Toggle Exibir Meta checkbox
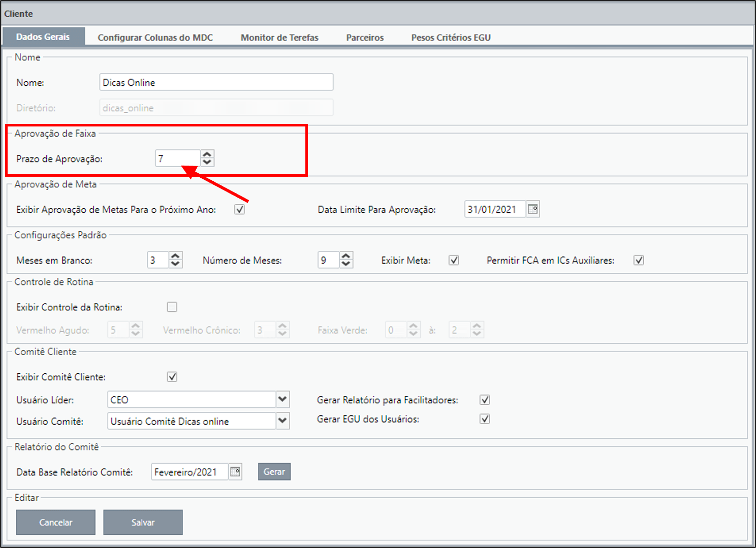This screenshot has width=756, height=548. point(454,260)
